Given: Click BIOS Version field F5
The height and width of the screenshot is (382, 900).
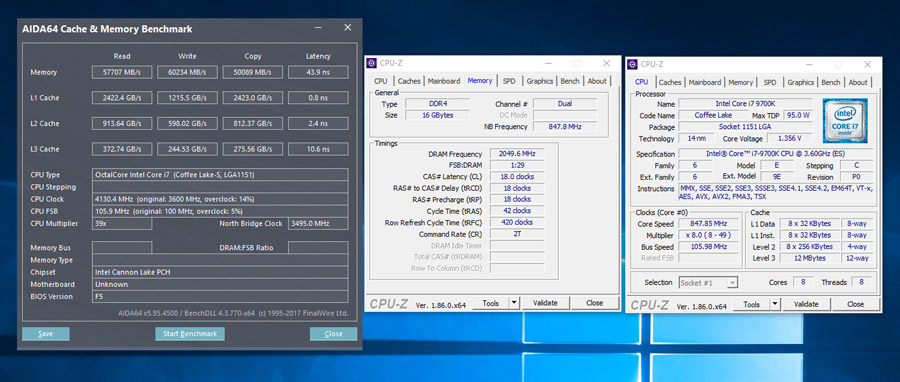Looking at the screenshot, I should [220, 297].
